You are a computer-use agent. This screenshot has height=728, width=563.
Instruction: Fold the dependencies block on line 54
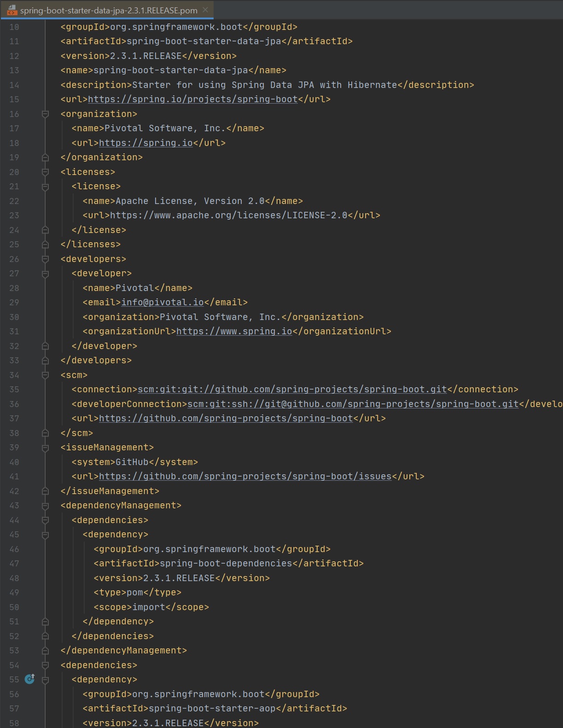point(45,665)
